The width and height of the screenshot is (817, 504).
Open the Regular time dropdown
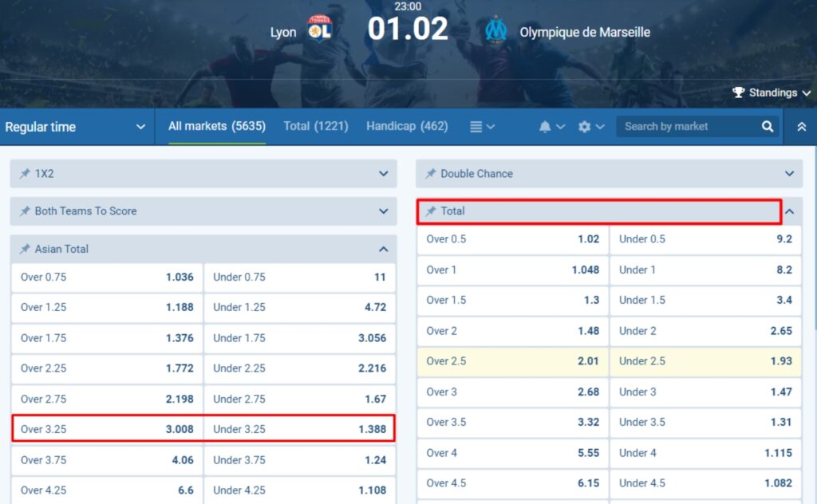point(75,127)
